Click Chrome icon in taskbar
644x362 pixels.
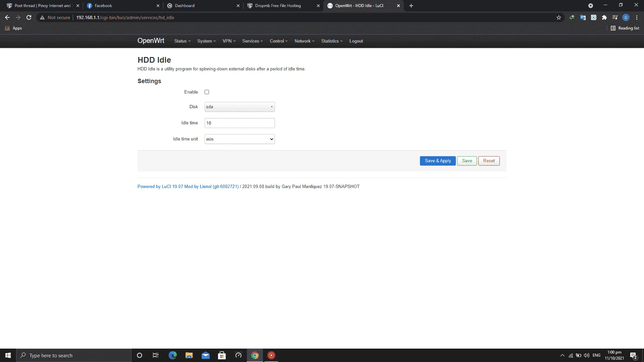tap(255, 355)
